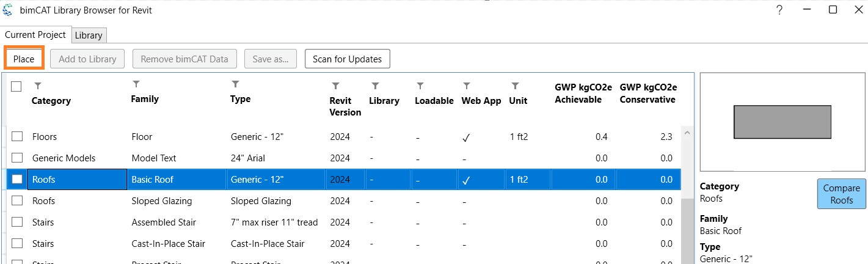Tick the Sloped Glazing row checkbox
The image size is (868, 264).
click(17, 201)
